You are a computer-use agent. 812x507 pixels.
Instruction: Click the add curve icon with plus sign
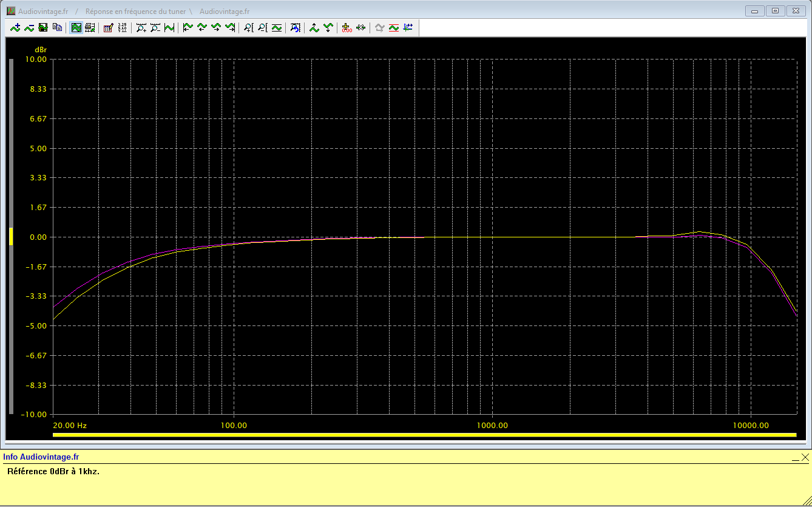(x=15, y=27)
